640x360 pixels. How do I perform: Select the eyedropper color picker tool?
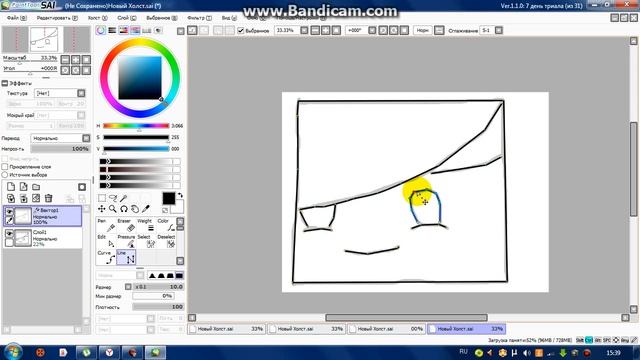(x=146, y=209)
